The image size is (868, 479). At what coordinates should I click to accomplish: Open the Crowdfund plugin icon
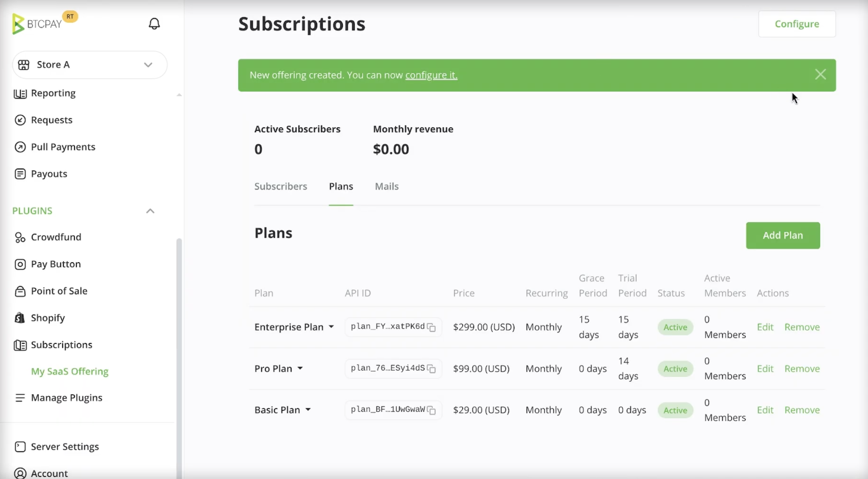[x=20, y=237]
